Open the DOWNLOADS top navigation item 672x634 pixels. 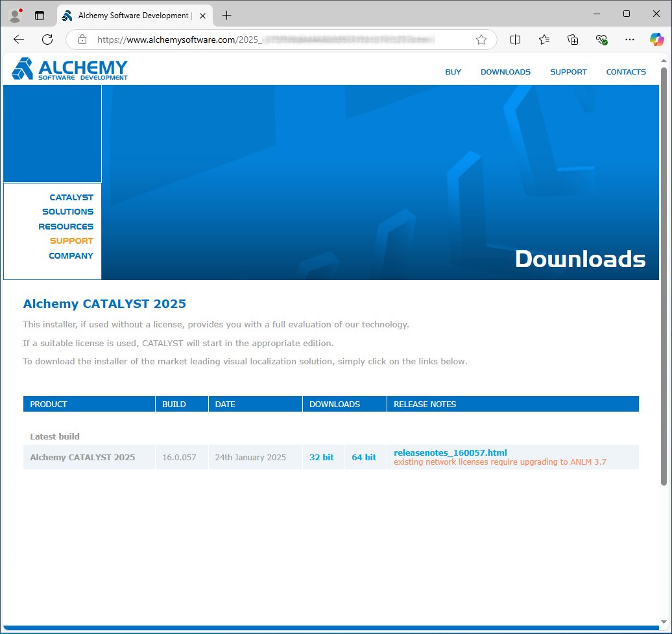505,72
